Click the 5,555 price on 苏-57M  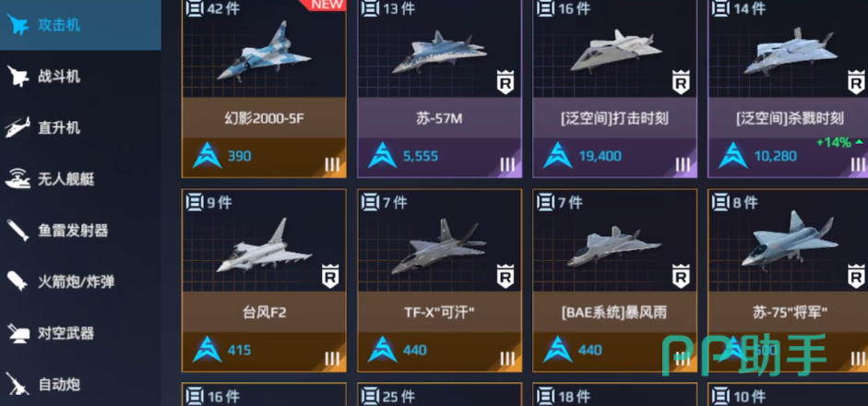(x=421, y=156)
